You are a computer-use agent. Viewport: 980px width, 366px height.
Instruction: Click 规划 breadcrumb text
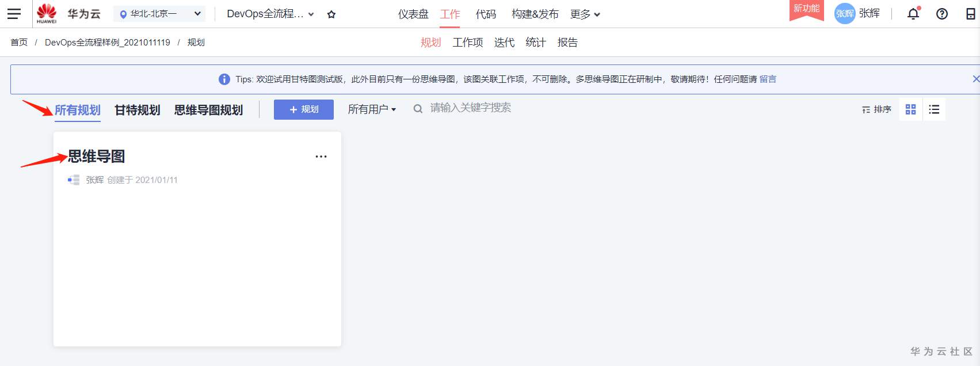[x=196, y=43]
